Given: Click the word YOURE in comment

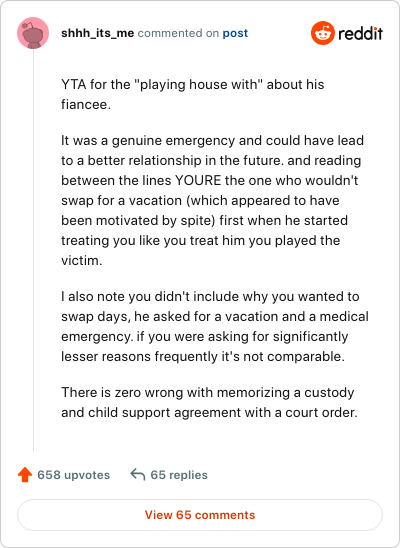Looking at the screenshot, I should pos(198,180).
